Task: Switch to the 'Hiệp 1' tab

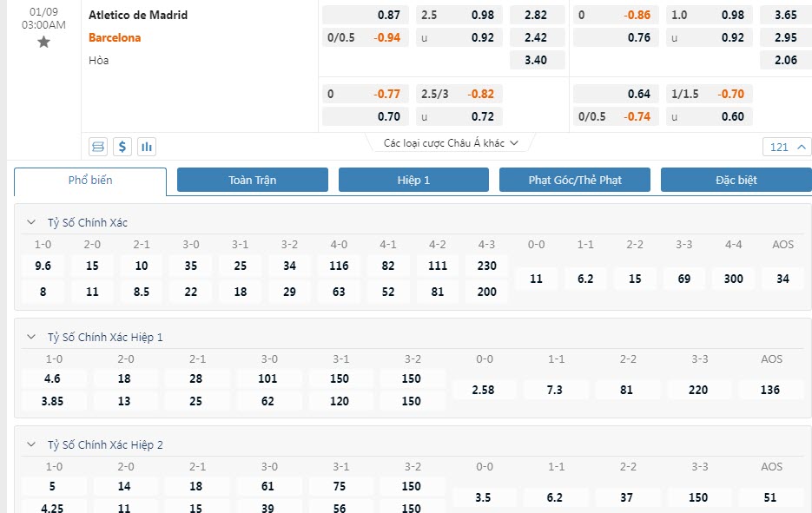Action: point(413,180)
